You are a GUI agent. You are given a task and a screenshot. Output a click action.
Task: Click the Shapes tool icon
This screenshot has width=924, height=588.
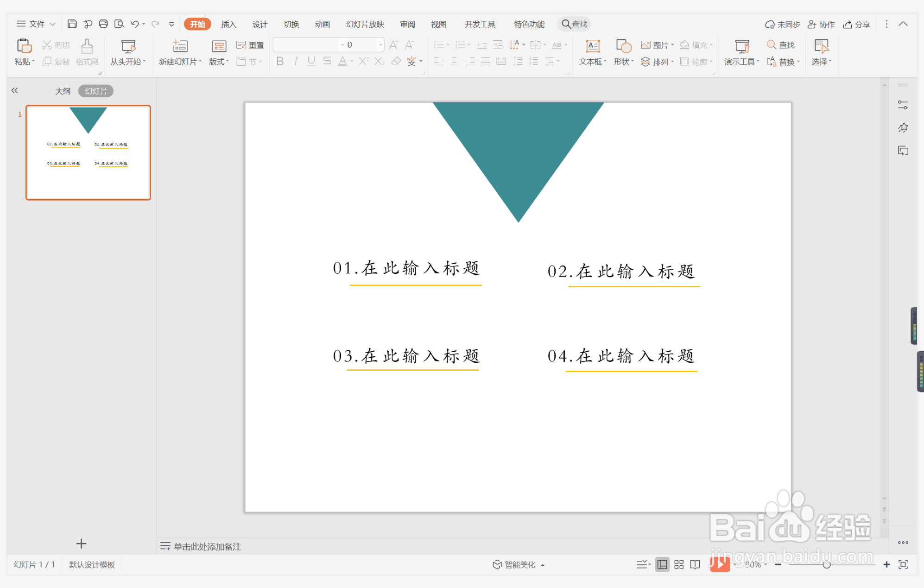(623, 46)
